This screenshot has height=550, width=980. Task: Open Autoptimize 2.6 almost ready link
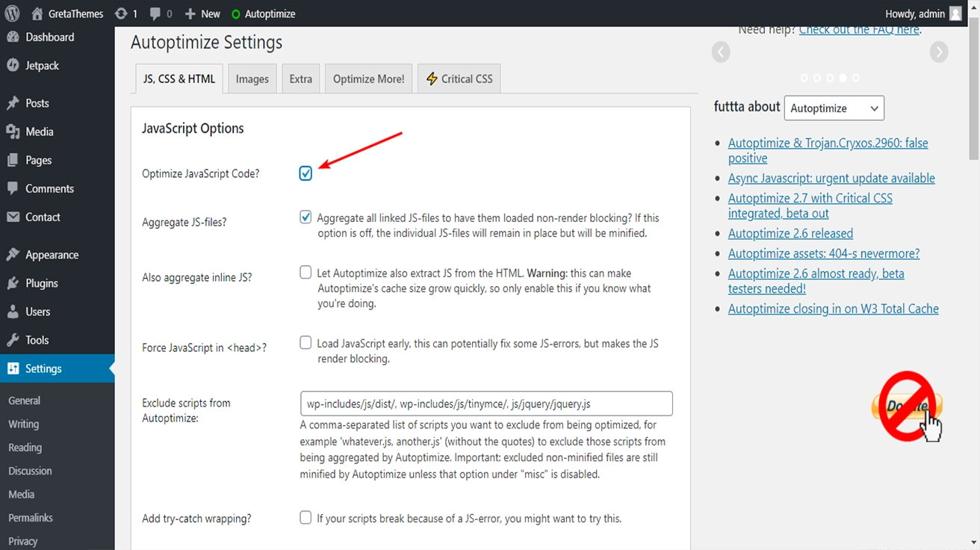click(816, 281)
